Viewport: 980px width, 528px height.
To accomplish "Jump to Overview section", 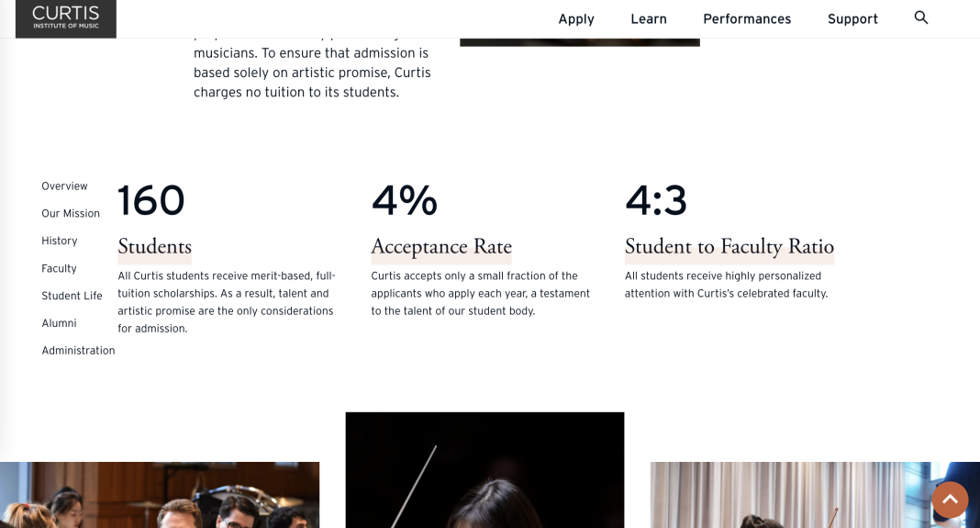I will coord(64,186).
